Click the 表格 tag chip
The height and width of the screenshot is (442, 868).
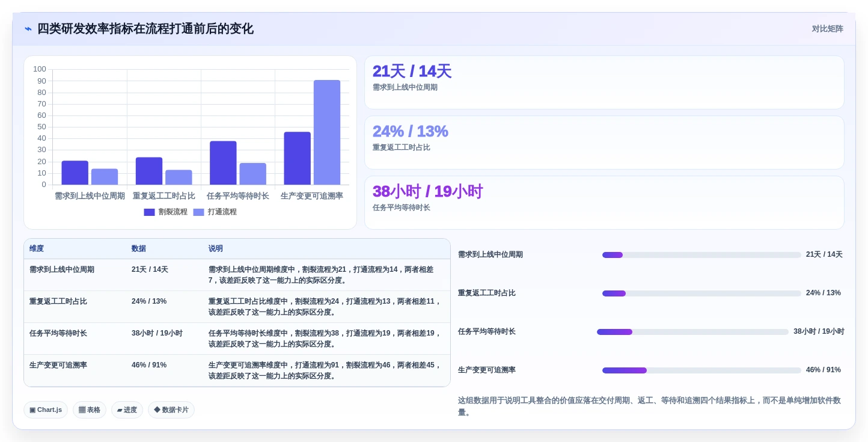[x=90, y=410]
